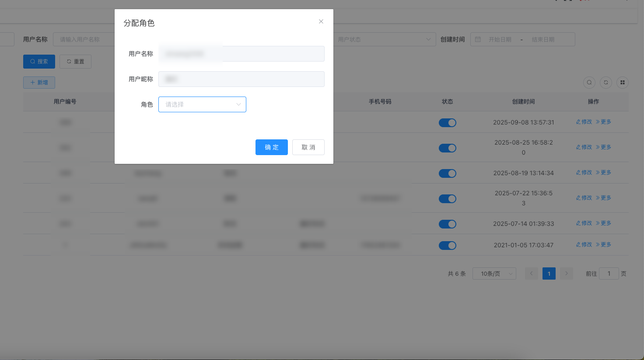This screenshot has height=360, width=644.
Task: Click 修改 in the 2025-07-22 row
Action: click(x=584, y=198)
